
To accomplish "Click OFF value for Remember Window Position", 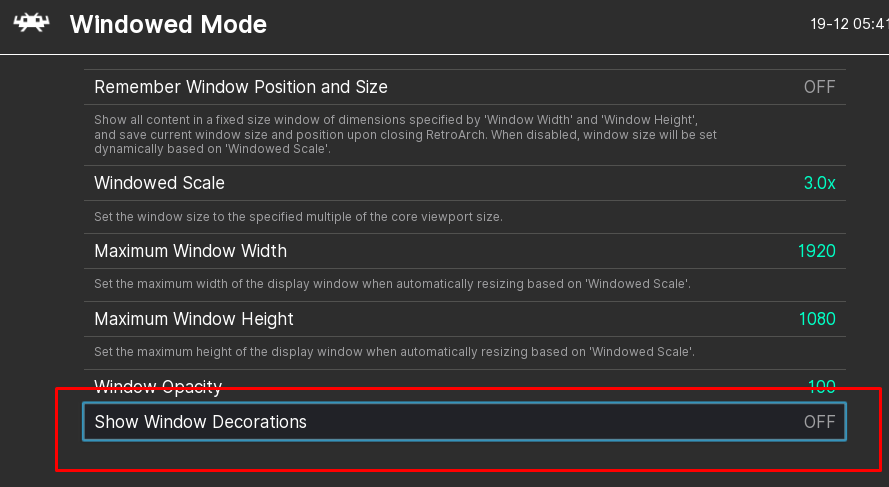I will tap(819, 87).
